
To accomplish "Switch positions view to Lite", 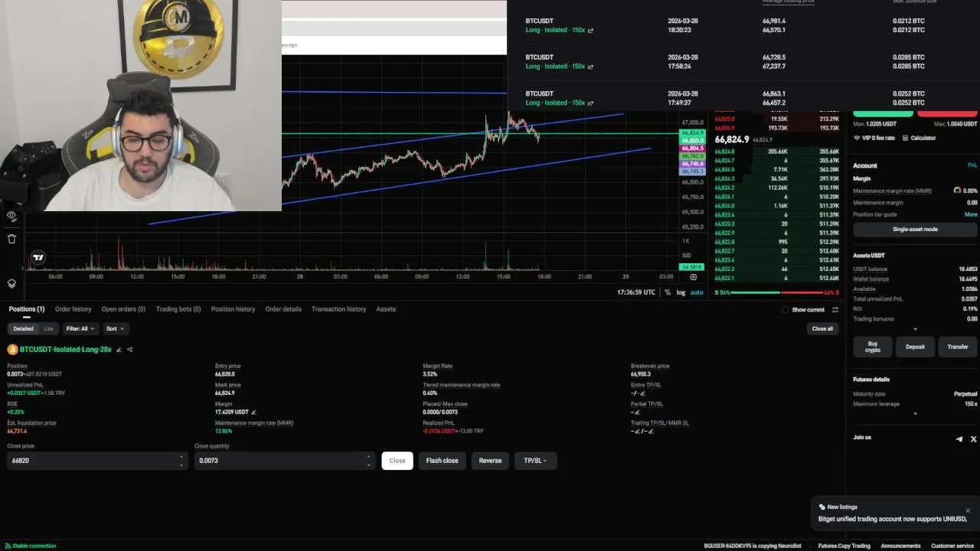I will click(48, 328).
